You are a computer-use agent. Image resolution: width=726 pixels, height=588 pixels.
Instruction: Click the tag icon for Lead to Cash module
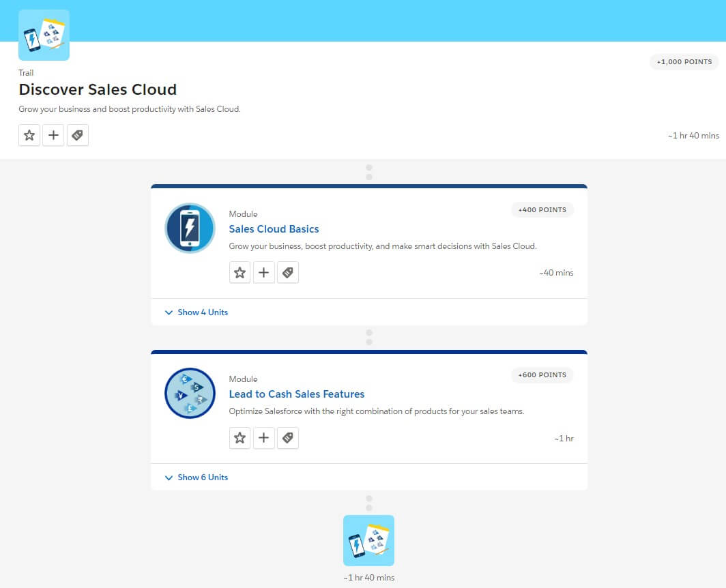click(288, 438)
